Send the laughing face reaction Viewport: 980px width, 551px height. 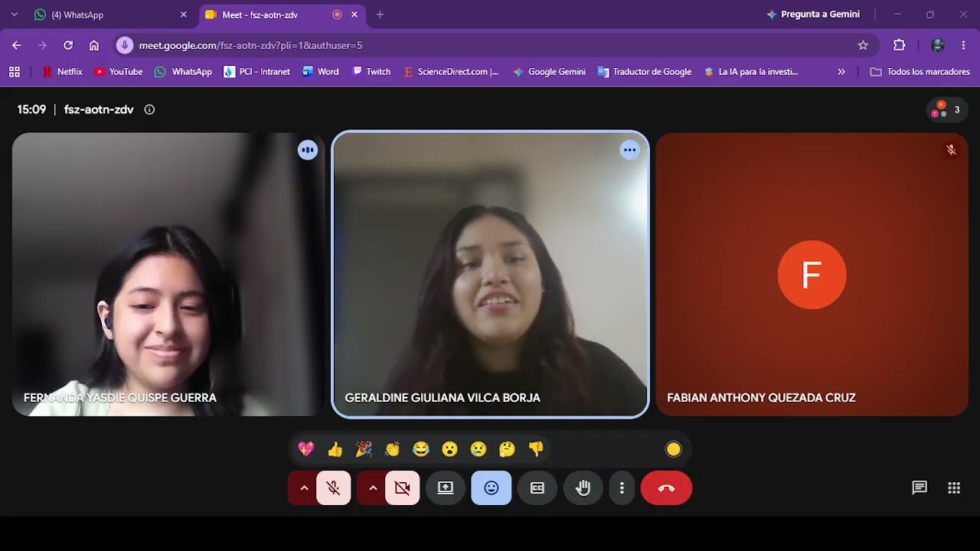pos(421,449)
